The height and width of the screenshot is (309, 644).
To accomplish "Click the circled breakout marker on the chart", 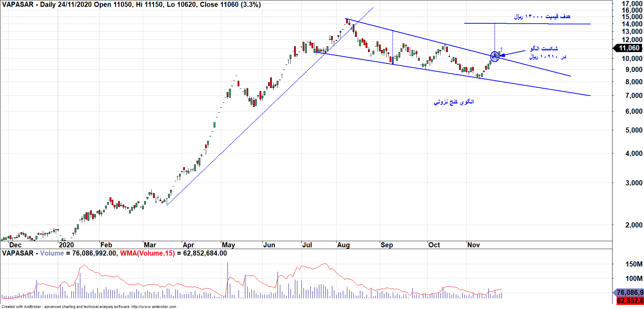I will [x=495, y=57].
